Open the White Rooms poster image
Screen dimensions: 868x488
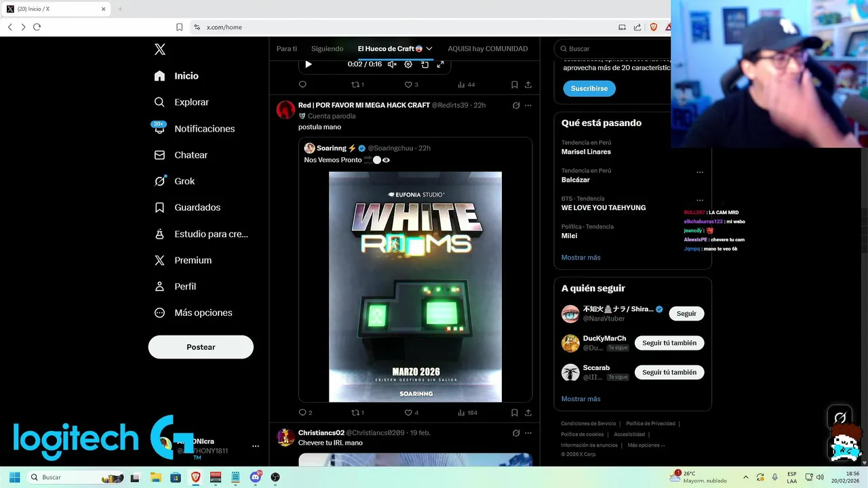point(415,287)
